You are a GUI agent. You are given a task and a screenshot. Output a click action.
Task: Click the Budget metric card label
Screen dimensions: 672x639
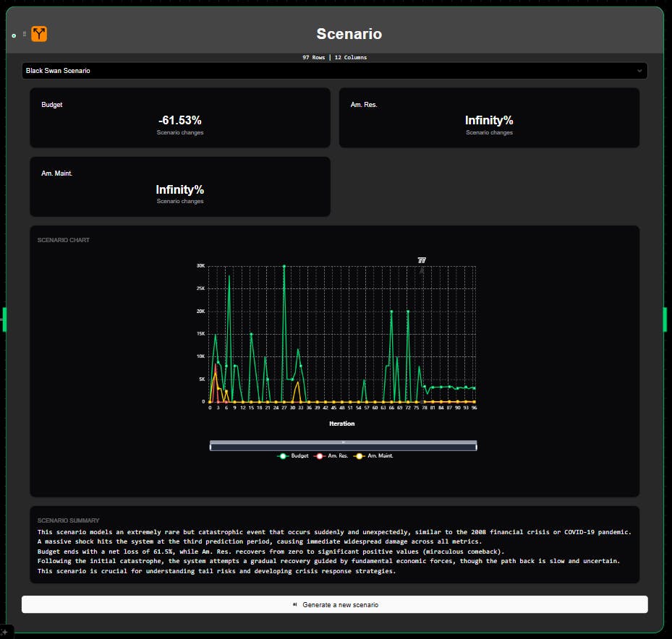[52, 105]
